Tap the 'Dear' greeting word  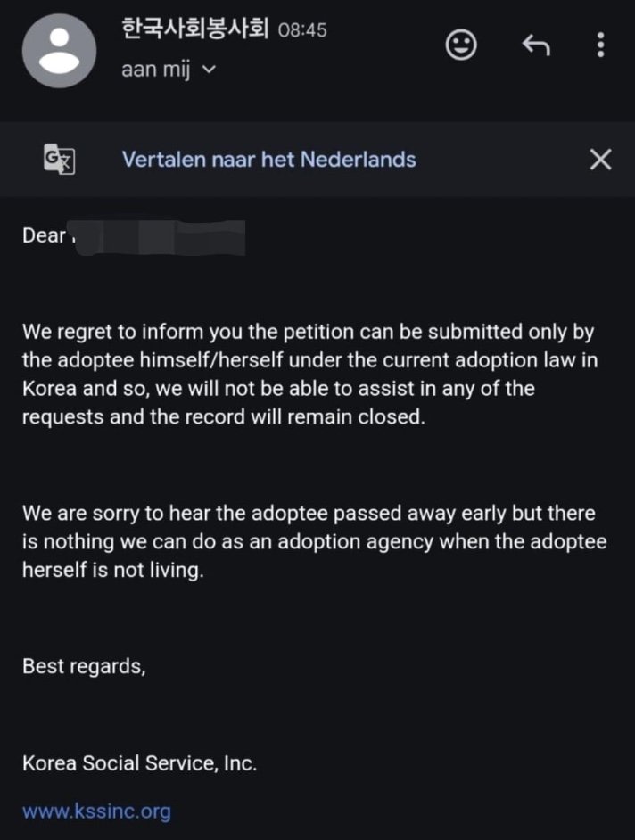coord(44,235)
